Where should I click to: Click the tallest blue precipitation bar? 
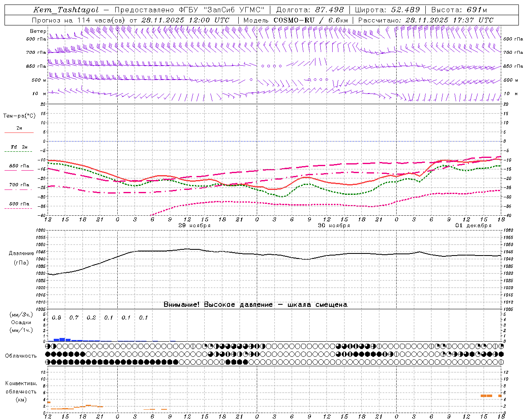coord(62,340)
